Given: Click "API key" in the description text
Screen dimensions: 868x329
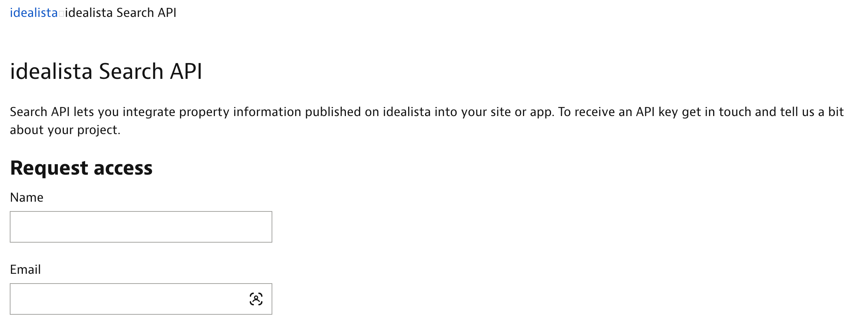Looking at the screenshot, I should (x=657, y=112).
